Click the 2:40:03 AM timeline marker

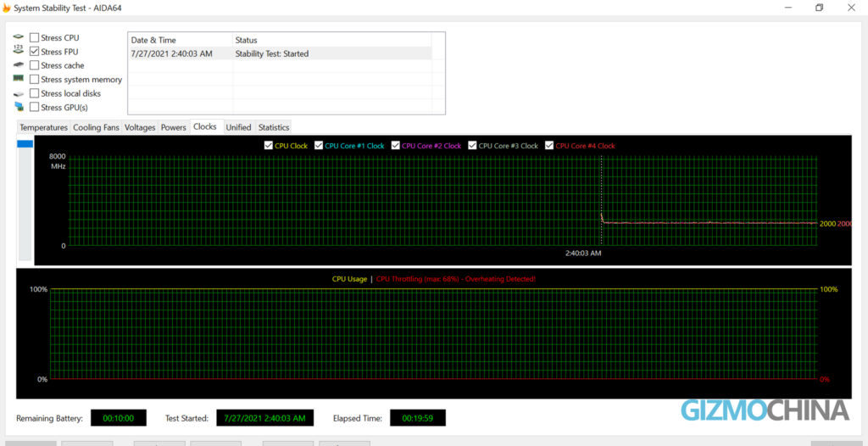(x=583, y=253)
